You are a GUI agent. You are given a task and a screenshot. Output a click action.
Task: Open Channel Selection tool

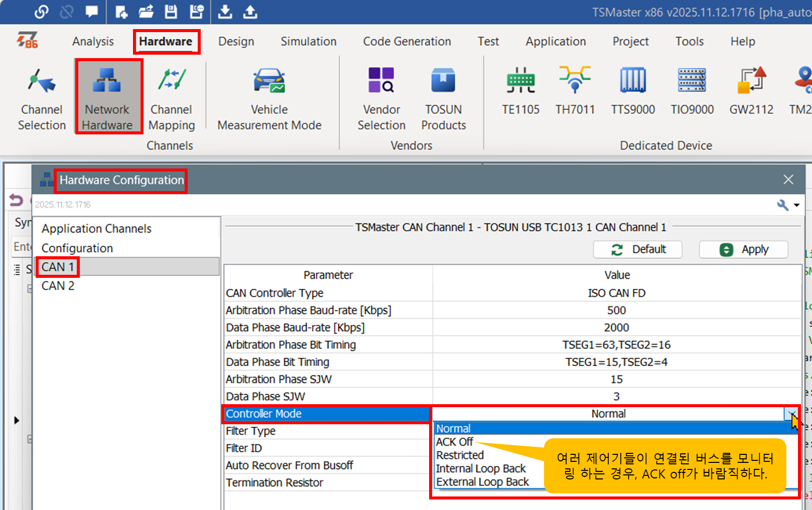coord(42,99)
